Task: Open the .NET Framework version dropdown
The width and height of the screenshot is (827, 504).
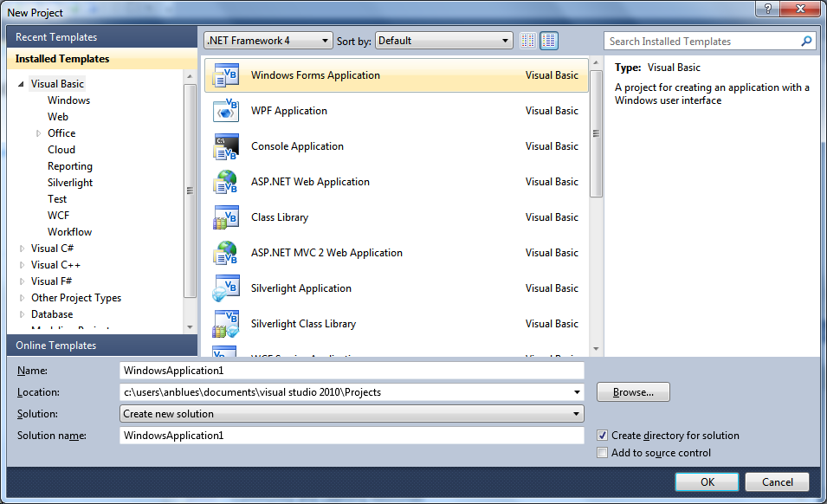Action: click(x=325, y=40)
